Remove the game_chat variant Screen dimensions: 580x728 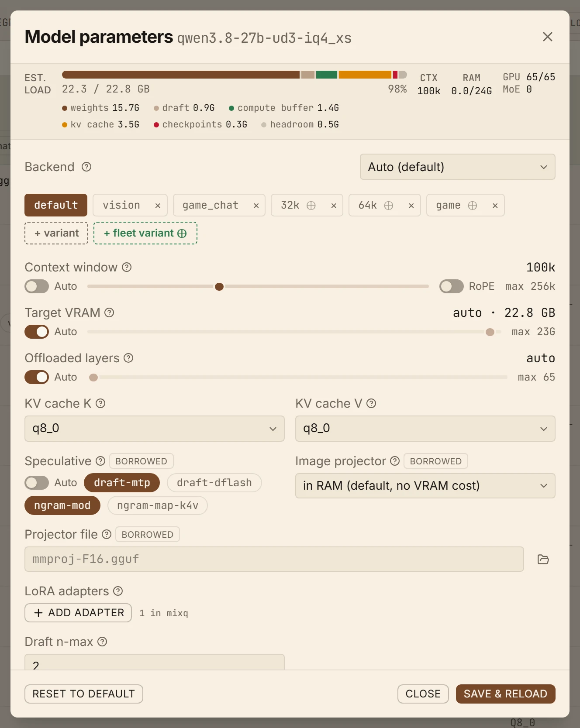point(256,206)
